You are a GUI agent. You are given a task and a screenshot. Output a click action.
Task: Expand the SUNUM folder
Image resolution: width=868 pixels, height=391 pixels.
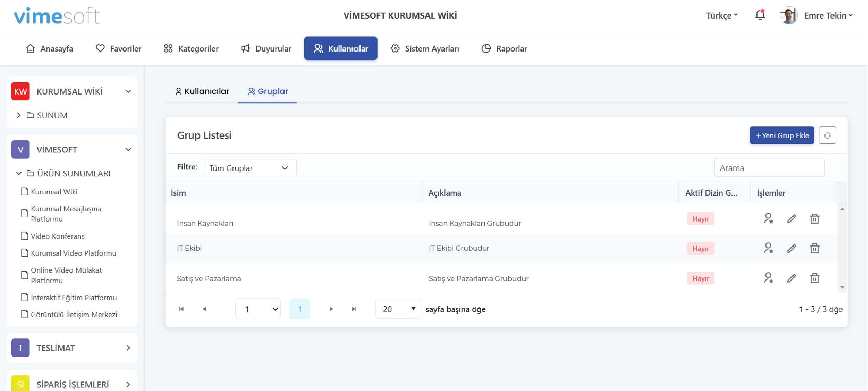[x=19, y=115]
